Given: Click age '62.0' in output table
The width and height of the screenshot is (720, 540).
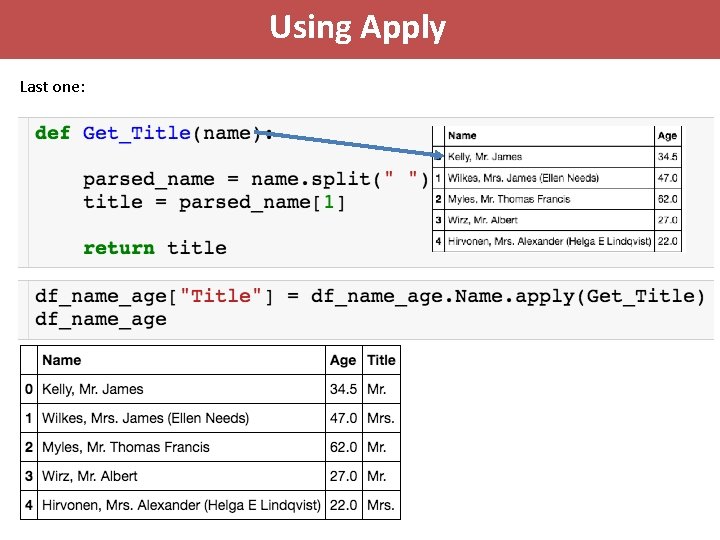Looking at the screenshot, I should point(343,447).
